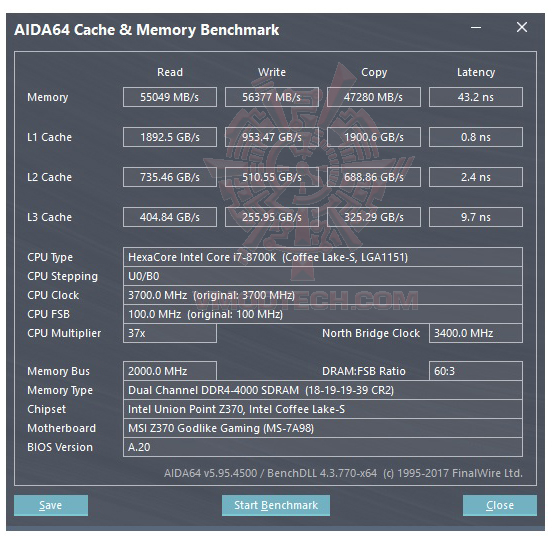
Task: Click the Read column header
Action: click(170, 72)
